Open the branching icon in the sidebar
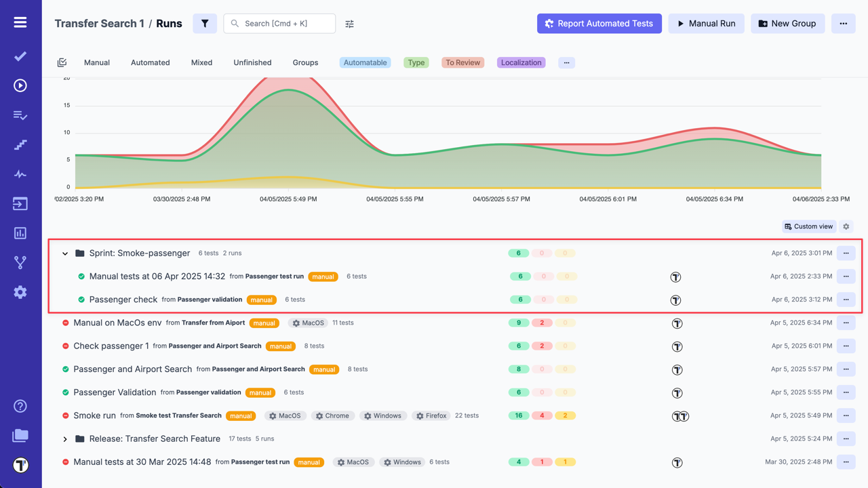 pyautogui.click(x=20, y=262)
